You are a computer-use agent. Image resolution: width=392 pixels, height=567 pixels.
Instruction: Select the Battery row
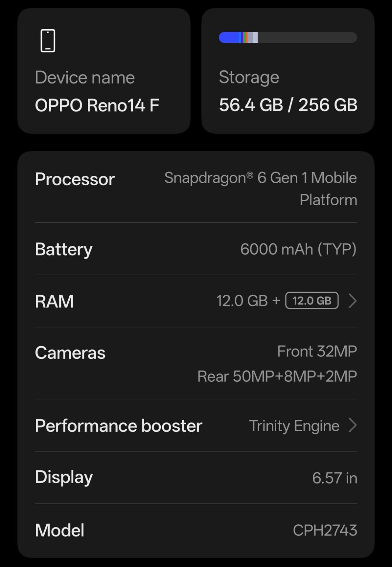(x=196, y=249)
